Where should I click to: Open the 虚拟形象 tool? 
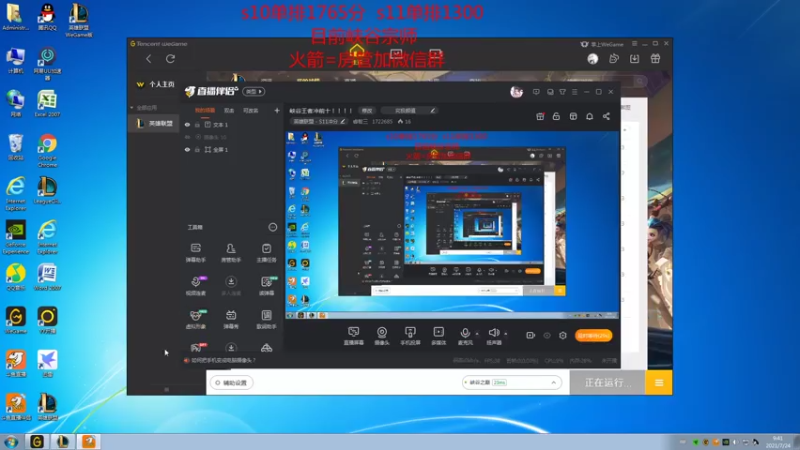click(195, 319)
